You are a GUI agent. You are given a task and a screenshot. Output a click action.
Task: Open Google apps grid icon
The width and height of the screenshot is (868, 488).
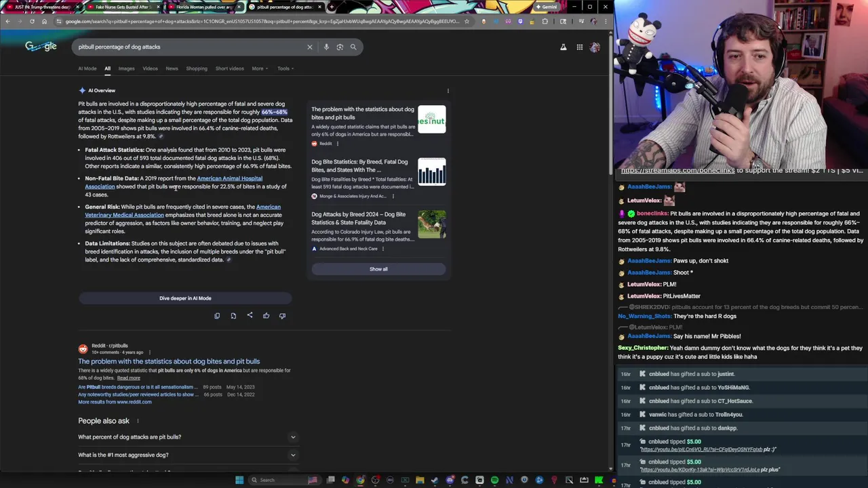tap(580, 47)
